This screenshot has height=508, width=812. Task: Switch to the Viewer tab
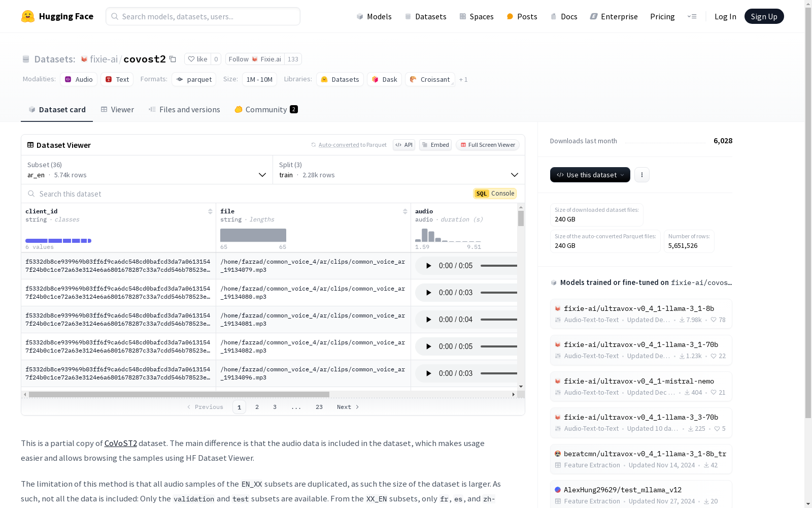pyautogui.click(x=117, y=110)
